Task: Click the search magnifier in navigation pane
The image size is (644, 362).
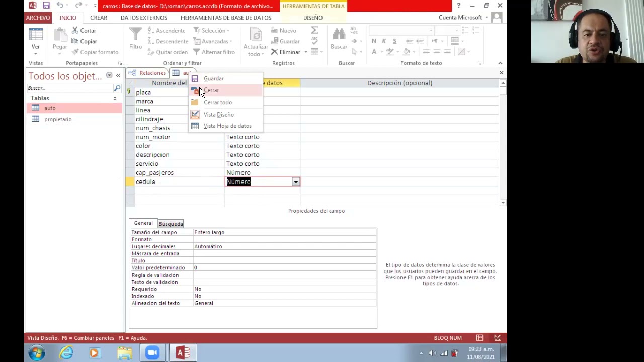Action: (117, 88)
